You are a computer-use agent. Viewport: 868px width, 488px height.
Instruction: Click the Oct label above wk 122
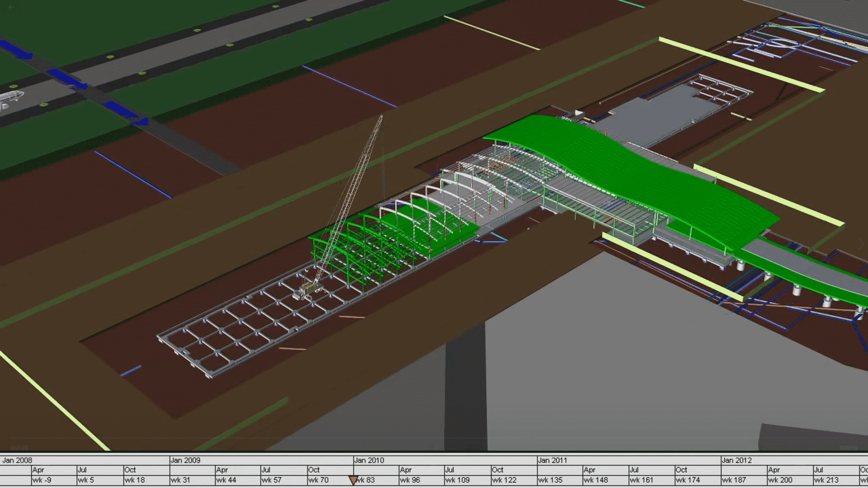(x=498, y=470)
